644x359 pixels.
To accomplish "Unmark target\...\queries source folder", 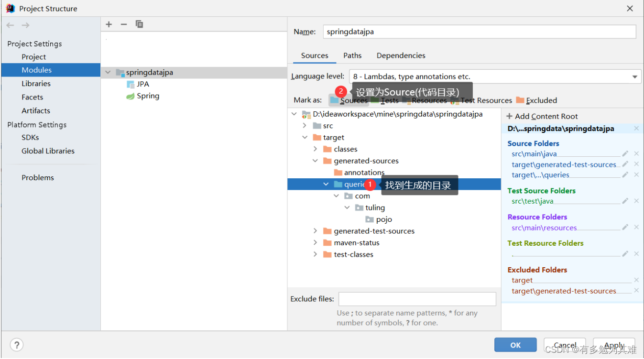I will (636, 175).
